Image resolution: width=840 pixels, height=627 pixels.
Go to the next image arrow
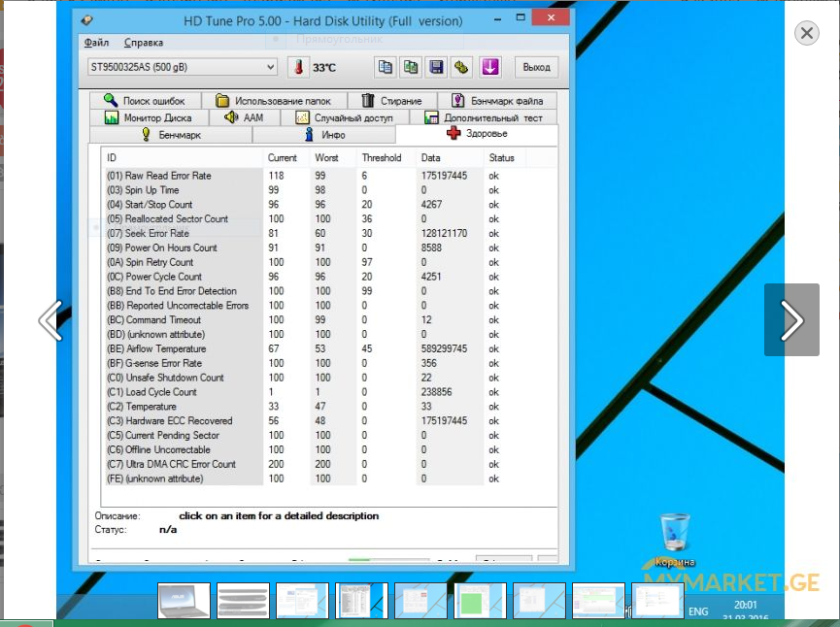[x=791, y=320]
